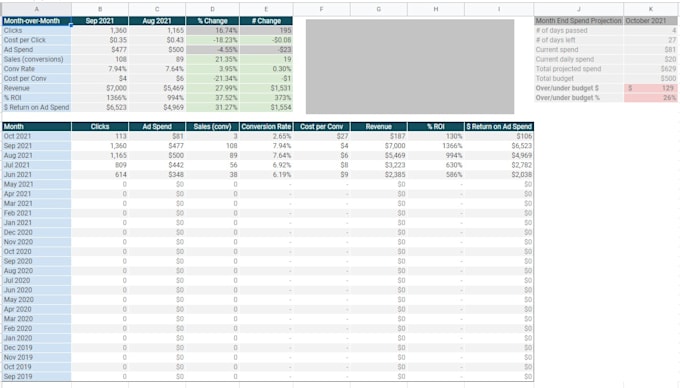
Task: Click the October 2021 header cell
Action: coord(651,21)
